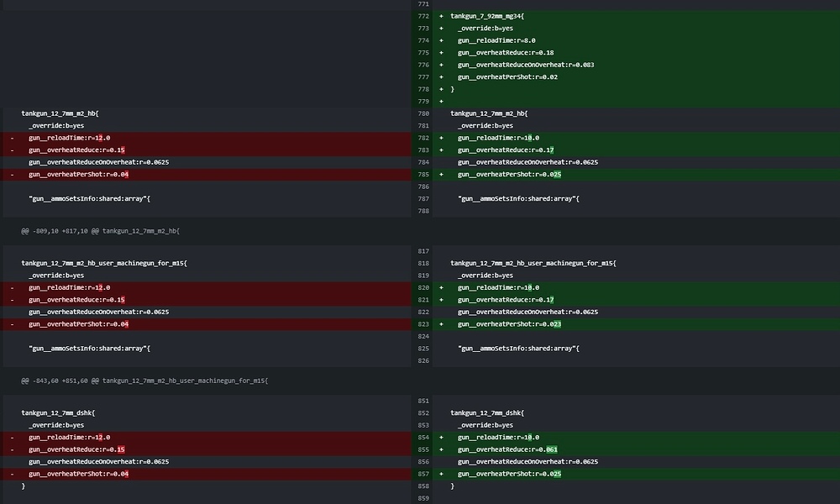Click line number 780
Screen dimensions: 840x504
[423, 113]
